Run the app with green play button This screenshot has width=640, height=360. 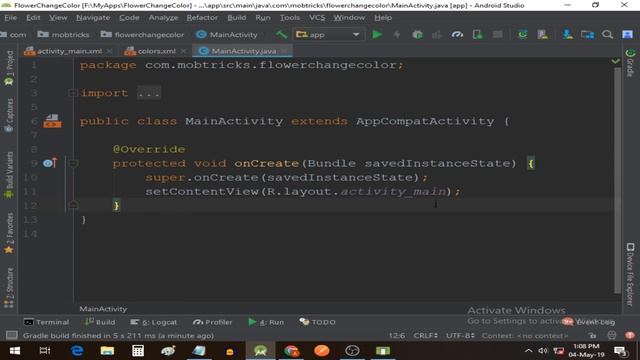[377, 35]
